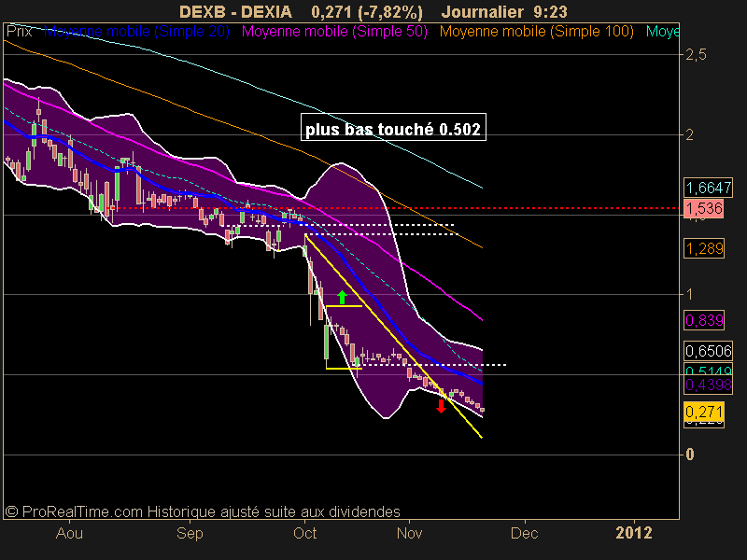Click the 'Prix' legend label
The image size is (747, 560).
(x=20, y=32)
